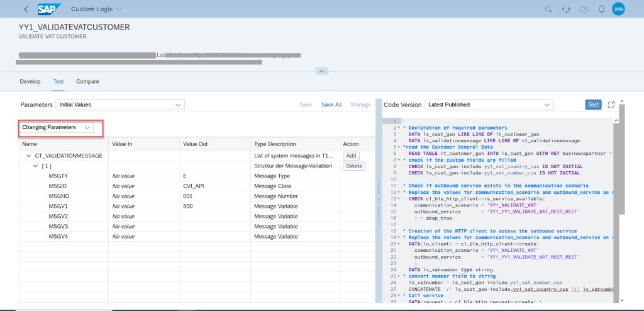Viewport: 644px width, 311px height.
Task: Open the Initial Values parameters dropdown
Action: pyautogui.click(x=119, y=105)
